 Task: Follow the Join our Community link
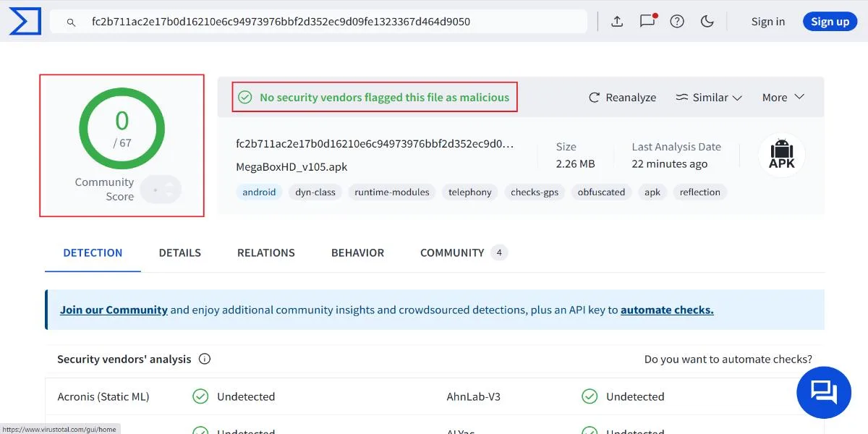(114, 310)
